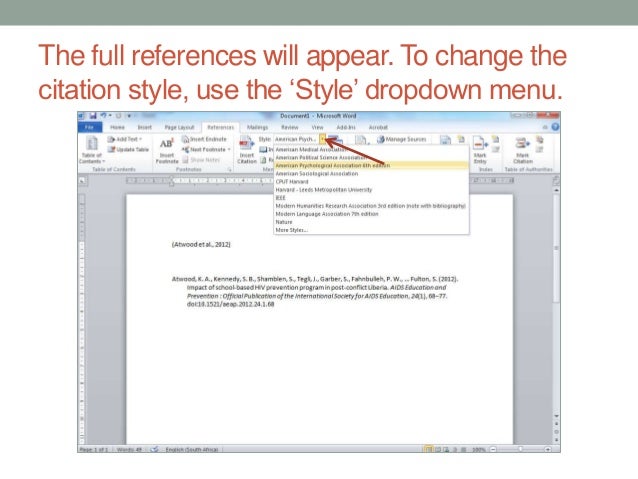Image resolution: width=638 pixels, height=479 pixels.
Task: Choose American Psychological Association 6th edition
Action: click(371, 165)
